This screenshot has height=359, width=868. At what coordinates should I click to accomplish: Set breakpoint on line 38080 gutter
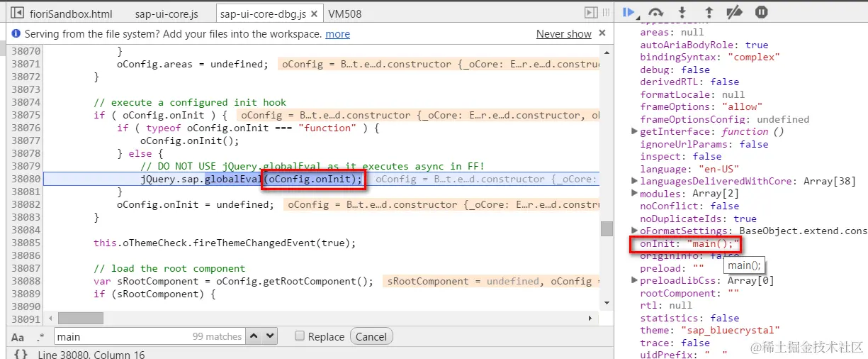(x=26, y=179)
